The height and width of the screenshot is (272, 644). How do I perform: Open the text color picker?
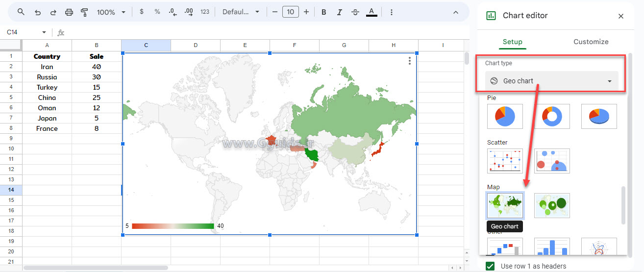click(x=372, y=12)
